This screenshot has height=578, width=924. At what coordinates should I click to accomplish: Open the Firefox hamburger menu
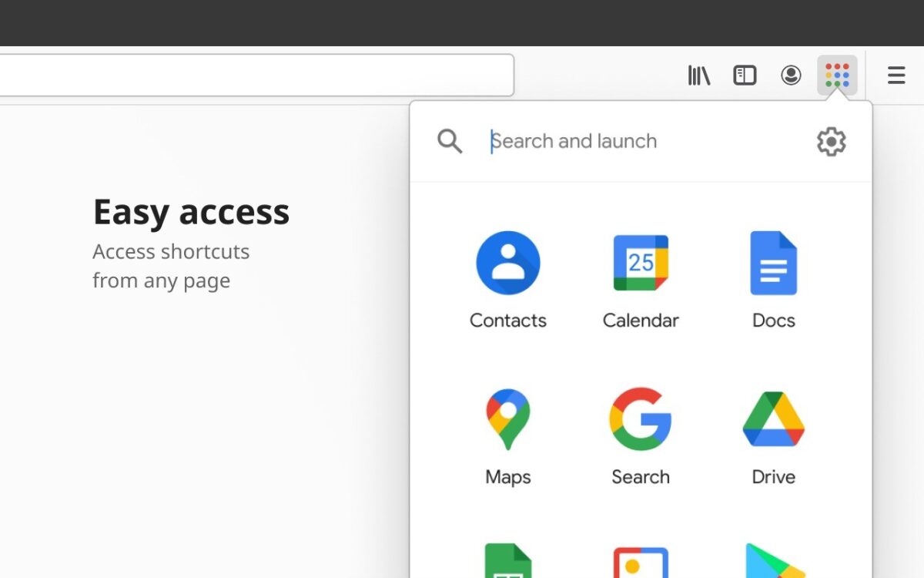coord(896,75)
